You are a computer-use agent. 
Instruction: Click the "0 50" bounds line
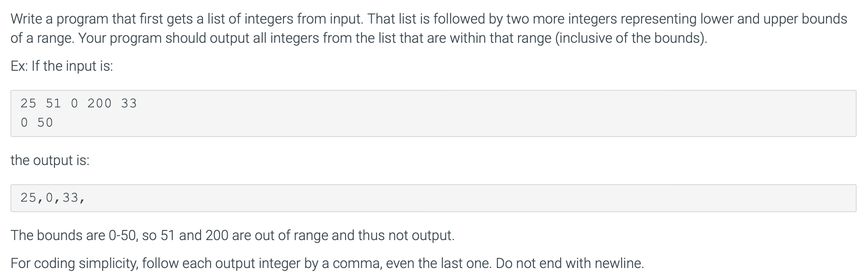click(37, 123)
